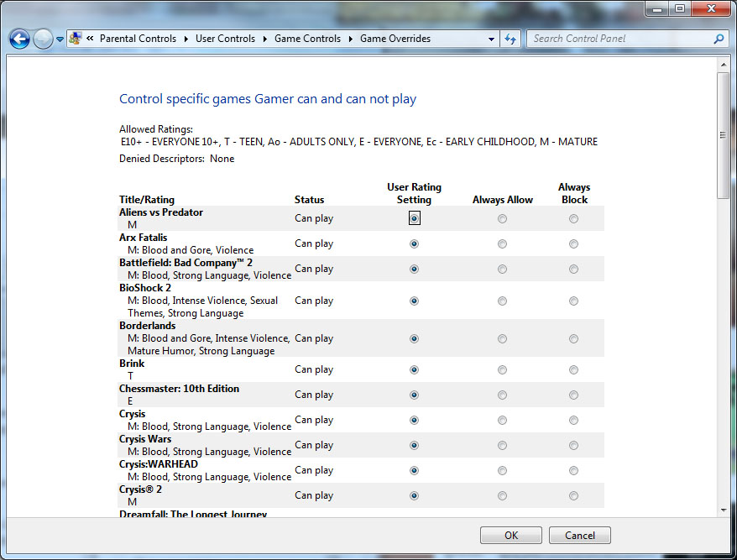Open Game Controls breadcrumb
This screenshot has height=560, width=737.
307,39
